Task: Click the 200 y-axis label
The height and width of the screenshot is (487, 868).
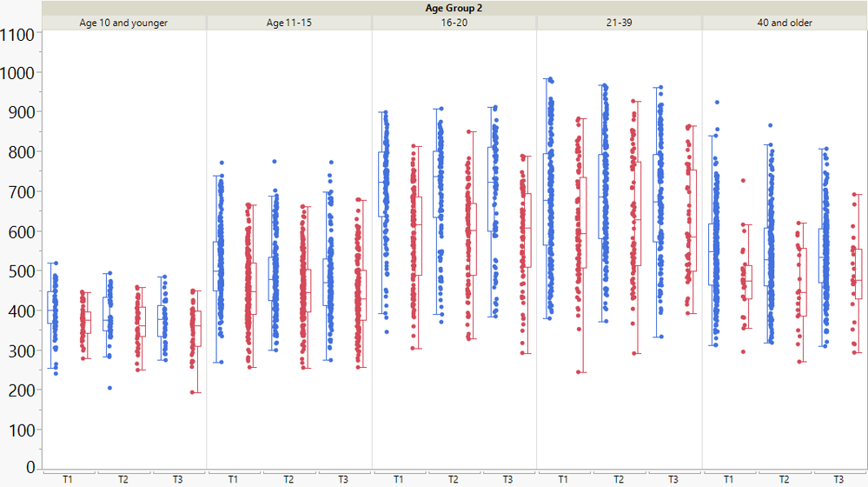Action: pyautogui.click(x=22, y=390)
